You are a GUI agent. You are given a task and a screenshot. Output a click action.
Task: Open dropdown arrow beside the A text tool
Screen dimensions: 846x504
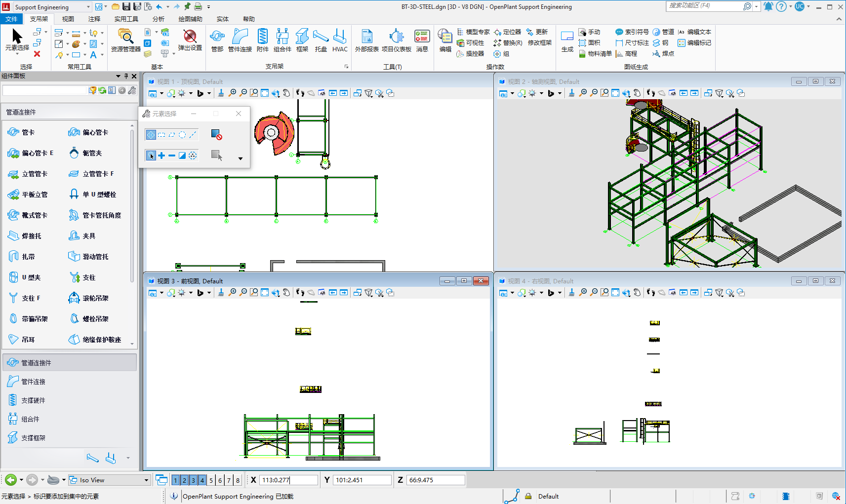point(102,55)
